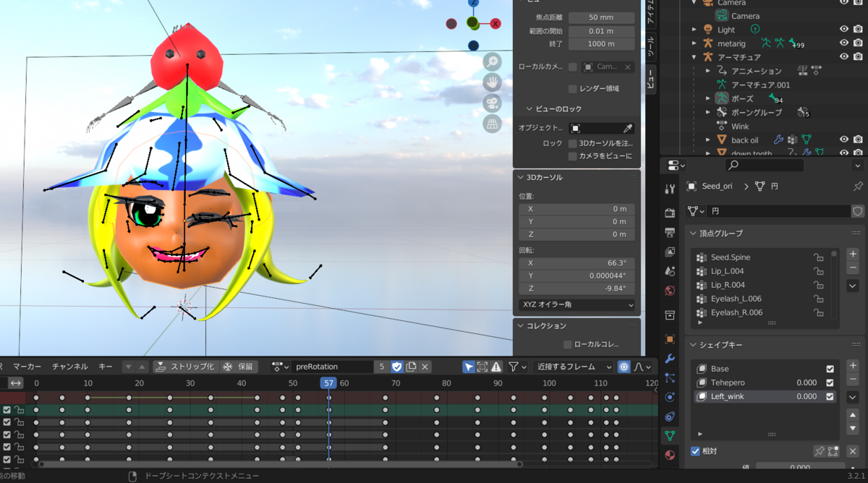Click the search field above the properties editor
Screen dimensions: 868x483
[x=765, y=165]
